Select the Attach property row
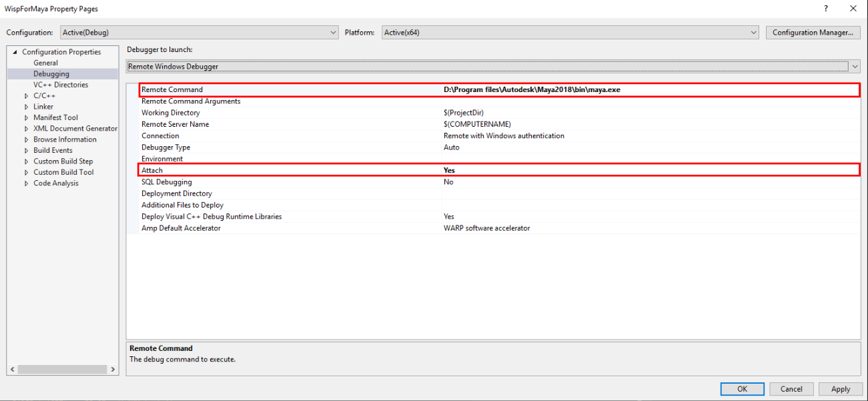The image size is (868, 401). 499,170
